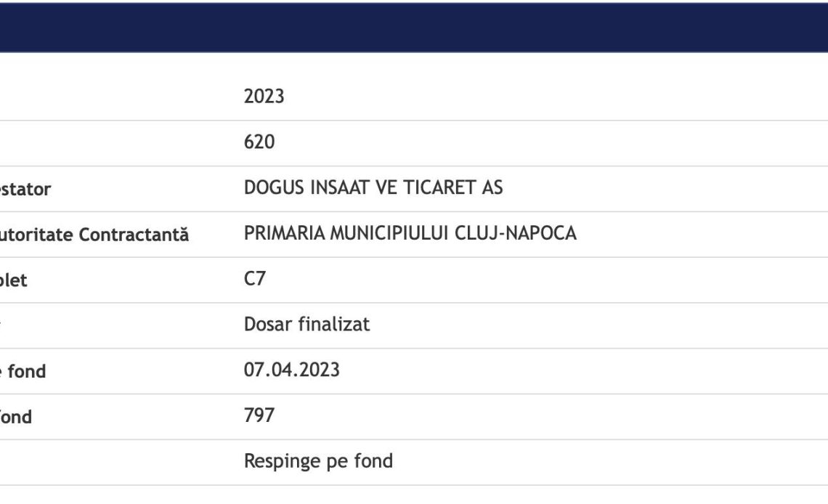Click the bold label beside DOGUS INSAAT
This screenshot has width=828, height=504.
coord(25,190)
